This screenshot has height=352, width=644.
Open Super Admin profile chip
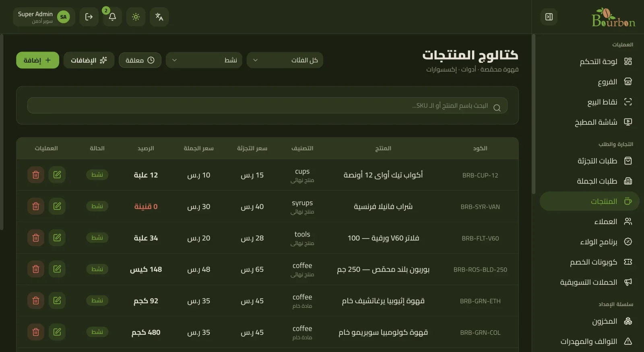(x=44, y=17)
